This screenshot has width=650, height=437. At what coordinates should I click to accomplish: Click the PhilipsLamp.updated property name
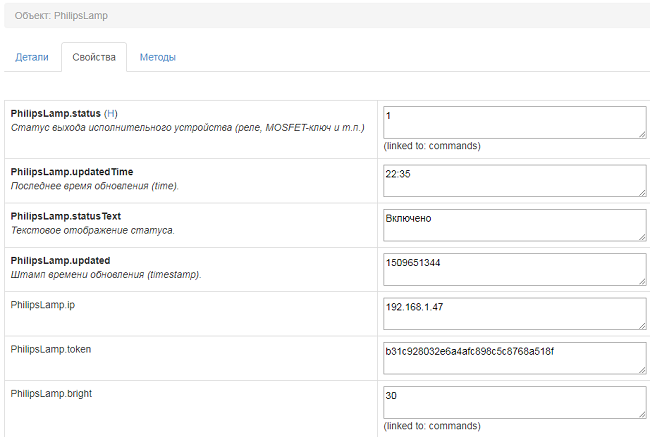(x=60, y=260)
